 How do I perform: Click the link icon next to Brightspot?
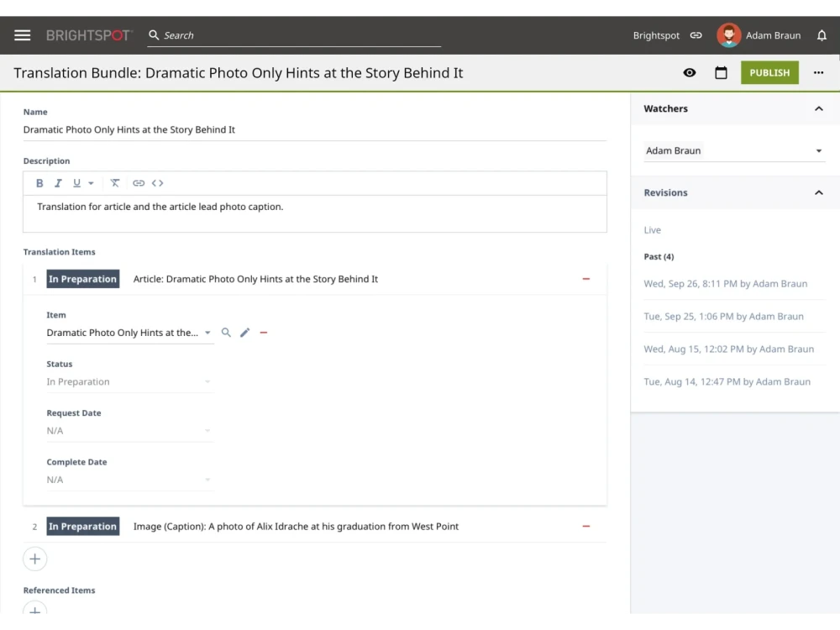[696, 35]
